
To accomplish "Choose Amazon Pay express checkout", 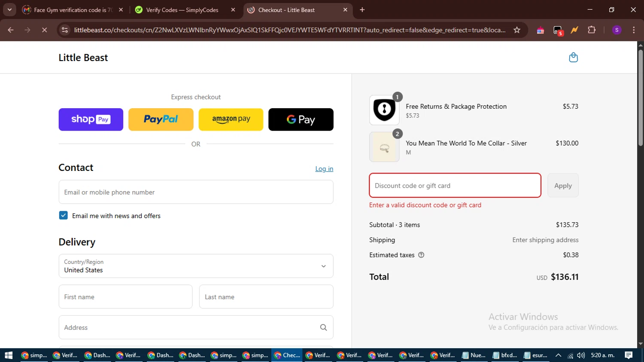I will click(x=231, y=119).
